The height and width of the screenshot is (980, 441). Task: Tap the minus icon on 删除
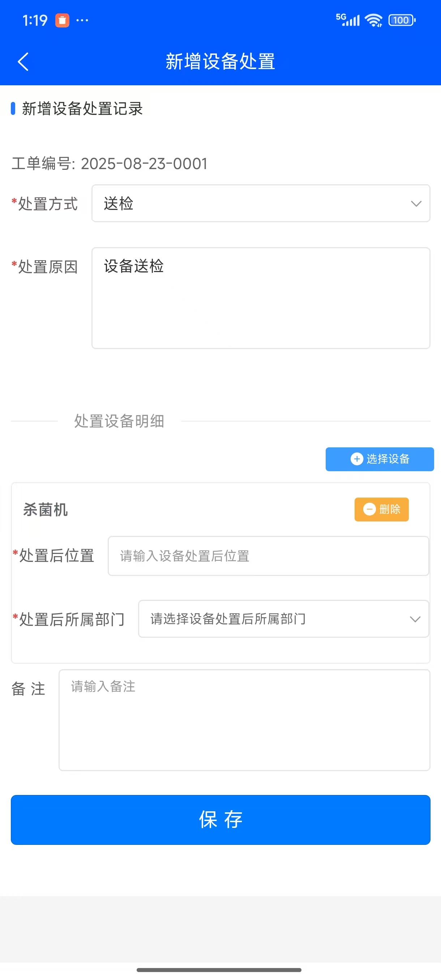coord(369,509)
